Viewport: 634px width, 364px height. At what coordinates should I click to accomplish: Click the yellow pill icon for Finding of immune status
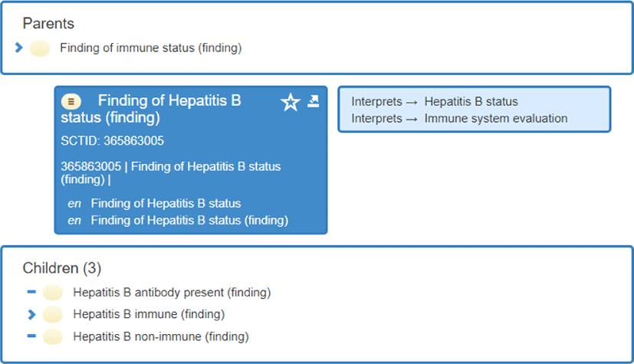click(40, 48)
